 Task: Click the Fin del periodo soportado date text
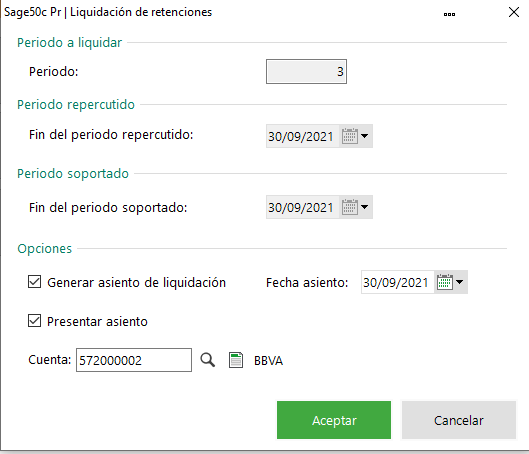[301, 207]
